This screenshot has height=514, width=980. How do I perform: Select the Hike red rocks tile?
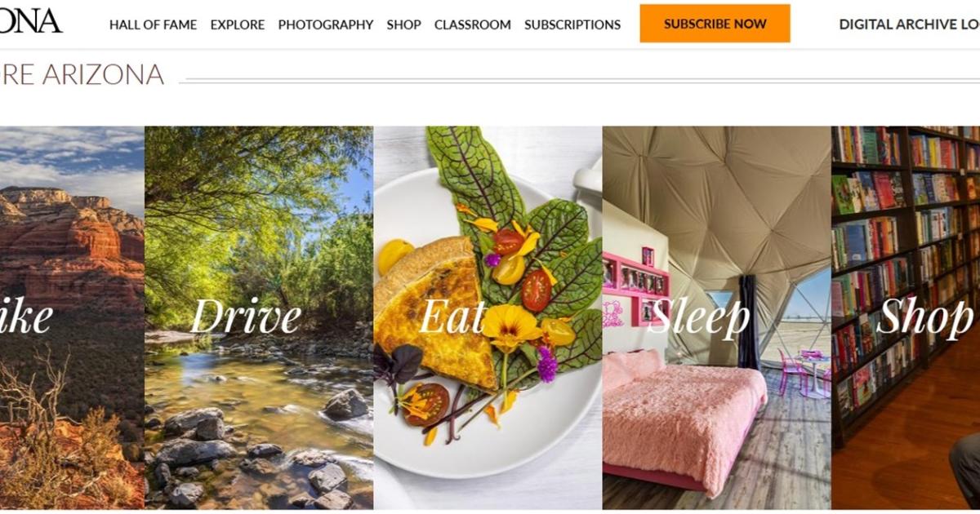[72, 317]
